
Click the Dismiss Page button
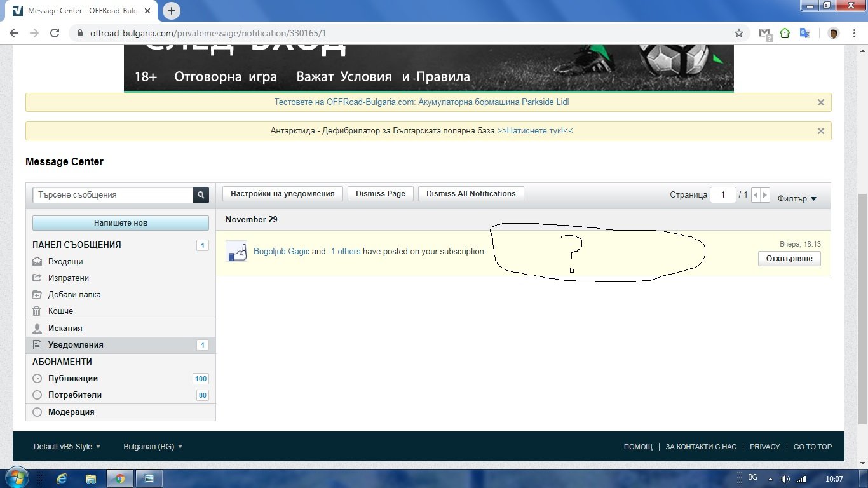(x=381, y=194)
